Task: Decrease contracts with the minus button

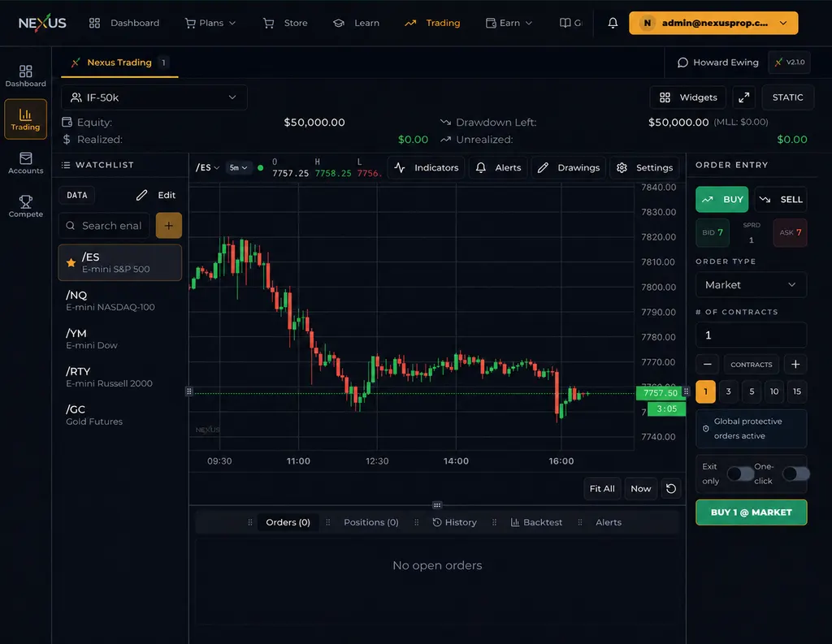Action: click(708, 365)
